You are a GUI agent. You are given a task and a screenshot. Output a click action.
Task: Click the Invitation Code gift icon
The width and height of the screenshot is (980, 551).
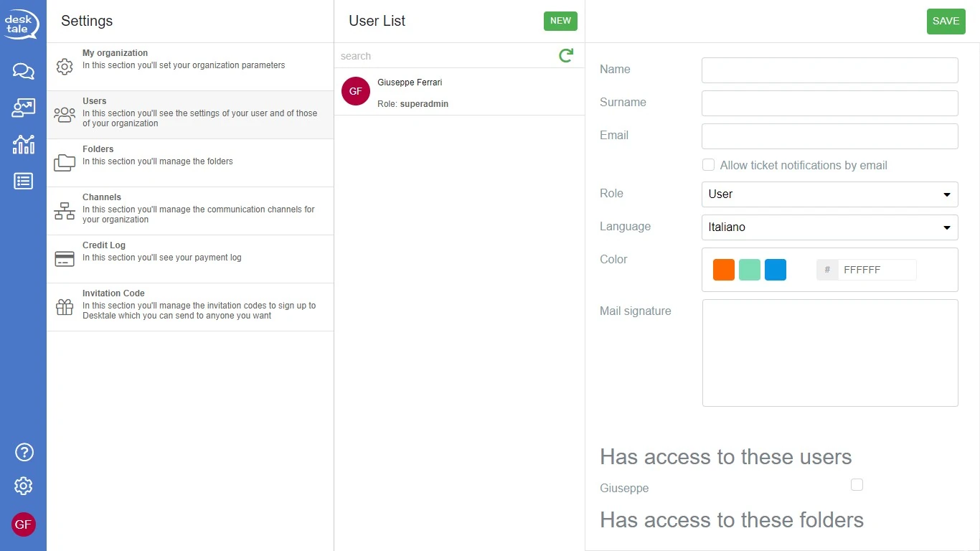click(65, 307)
